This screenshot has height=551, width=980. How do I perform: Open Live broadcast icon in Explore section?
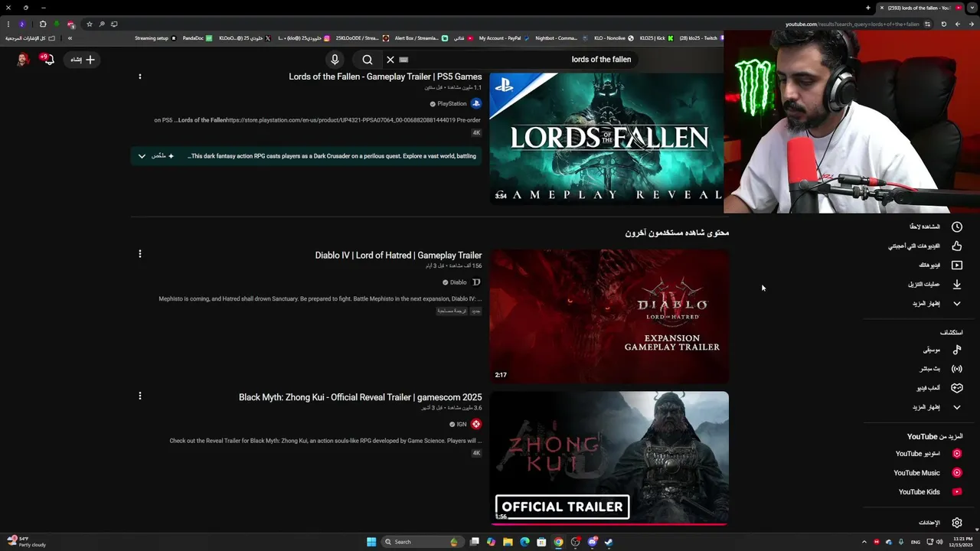pos(957,369)
